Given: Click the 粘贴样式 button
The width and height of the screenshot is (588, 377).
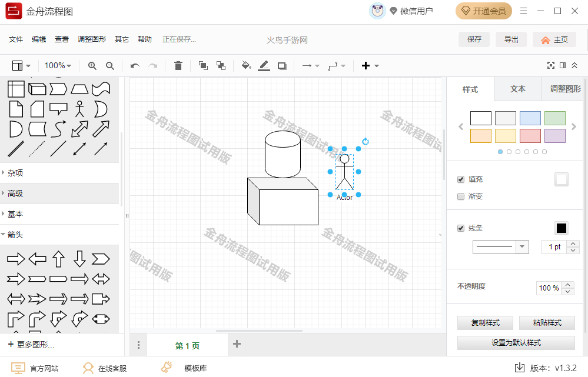Looking at the screenshot, I should tap(547, 323).
